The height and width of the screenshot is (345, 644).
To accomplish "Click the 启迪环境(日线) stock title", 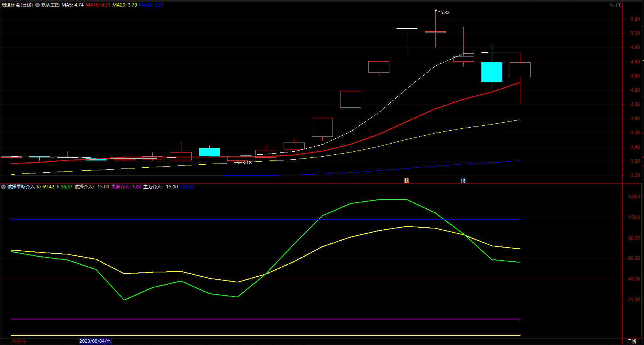I will [17, 5].
